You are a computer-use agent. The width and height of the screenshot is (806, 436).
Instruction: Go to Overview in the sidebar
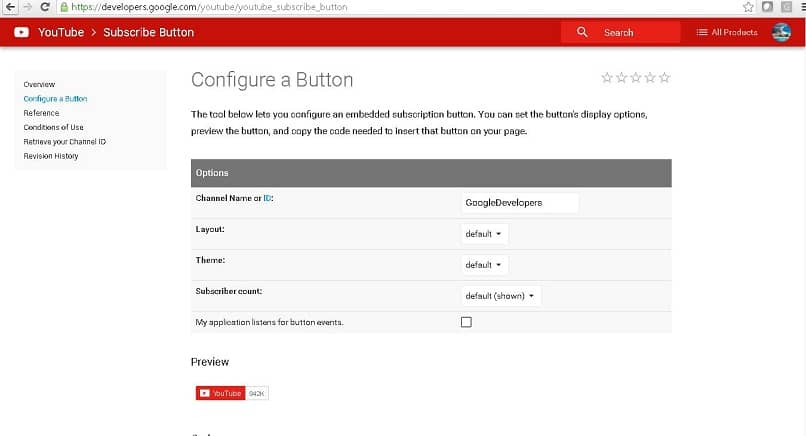click(39, 85)
